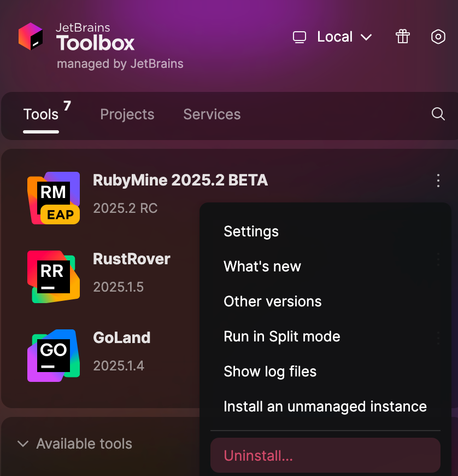Open the gift box promotions icon
Viewport: 458px width, 476px height.
click(x=403, y=37)
